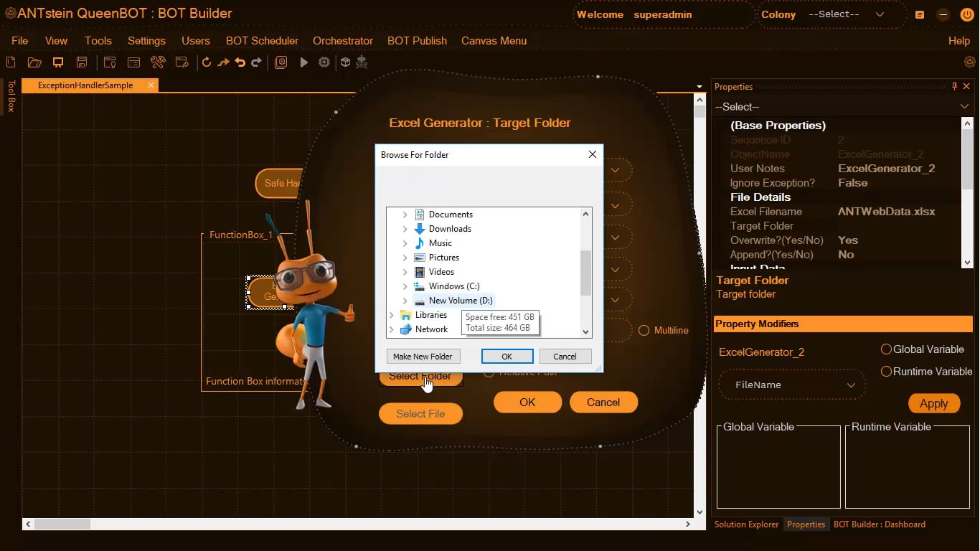The image size is (980, 551).
Task: Expand the Windows (C:) drive node
Action: tap(405, 286)
